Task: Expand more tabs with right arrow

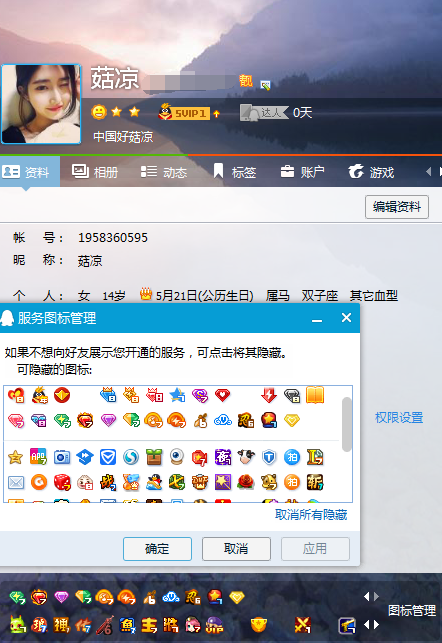Action: pyautogui.click(x=440, y=171)
